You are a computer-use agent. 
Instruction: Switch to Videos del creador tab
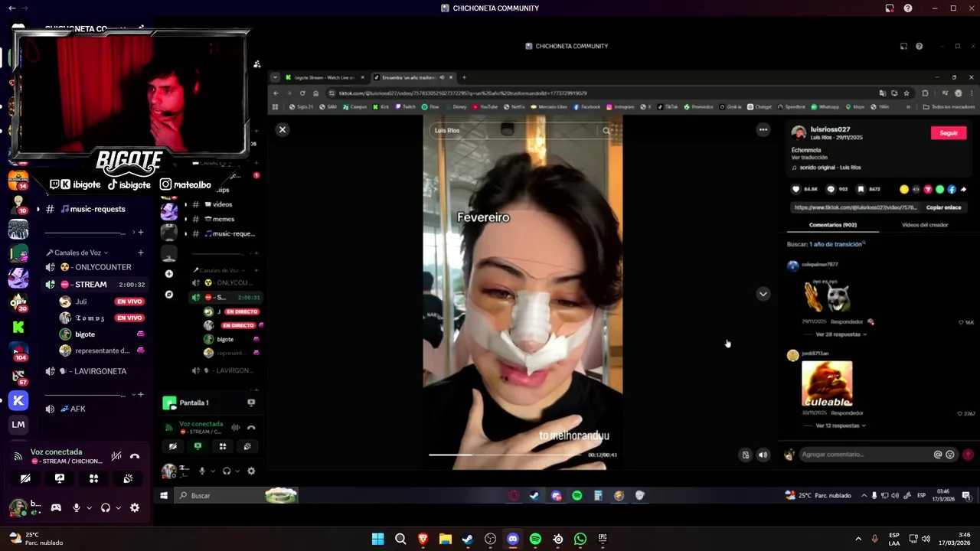click(x=925, y=225)
